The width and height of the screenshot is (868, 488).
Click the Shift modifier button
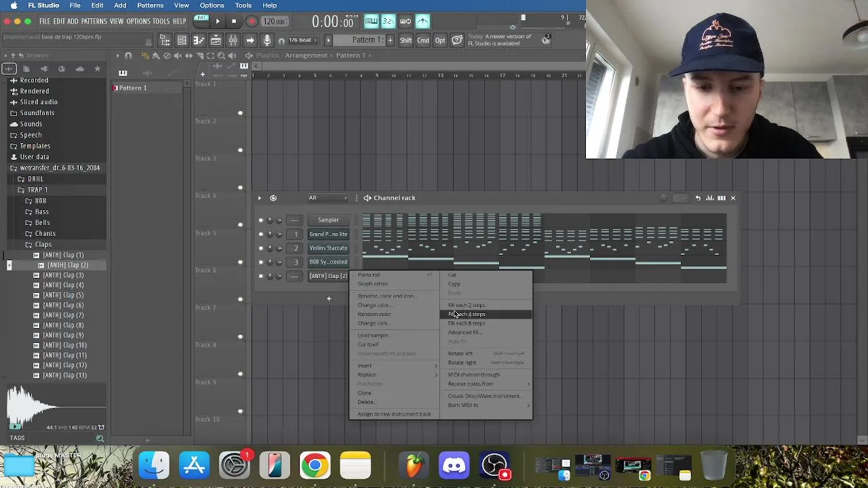pyautogui.click(x=406, y=41)
